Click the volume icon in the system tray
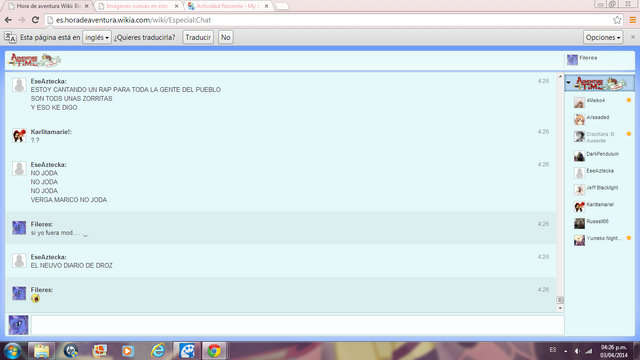Screen dimensions: 640x360 [x=577, y=351]
